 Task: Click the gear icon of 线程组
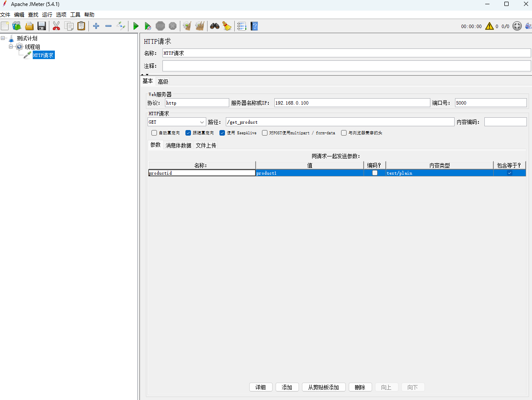tap(20, 47)
